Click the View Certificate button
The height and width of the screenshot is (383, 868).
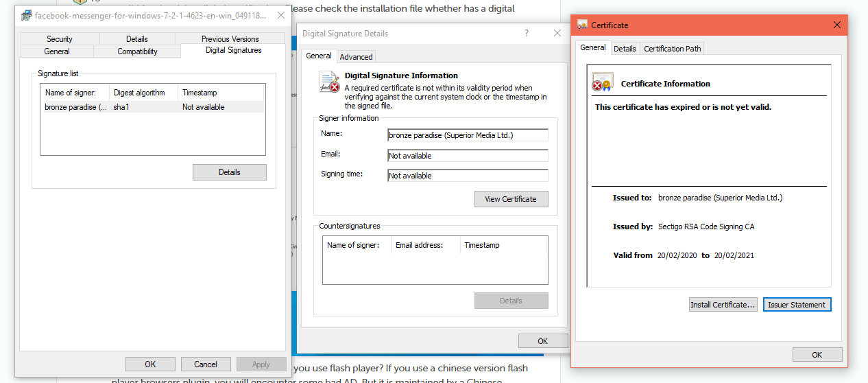(511, 199)
